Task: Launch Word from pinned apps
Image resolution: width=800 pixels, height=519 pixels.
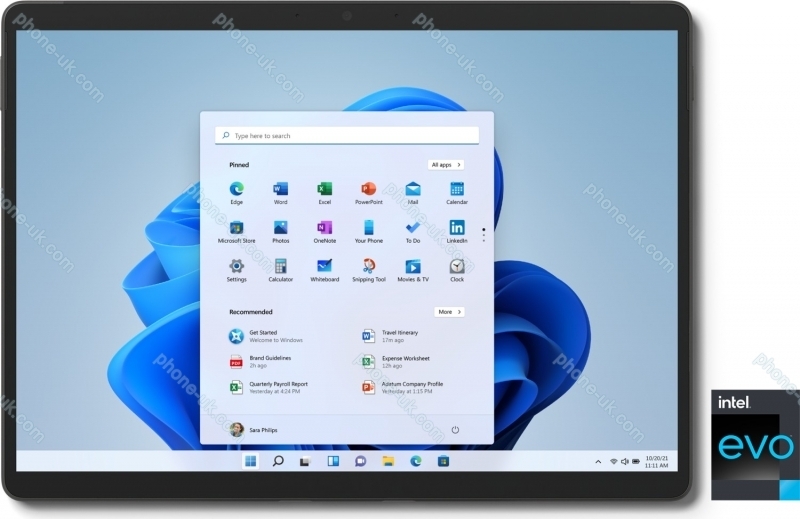Action: 281,189
